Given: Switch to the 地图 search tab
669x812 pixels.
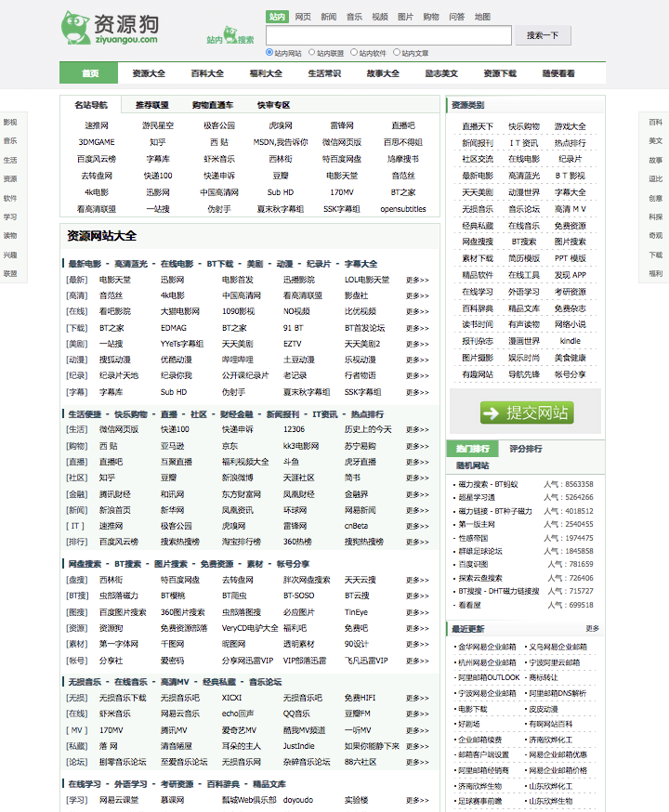Looking at the screenshot, I should pyautogui.click(x=482, y=17).
